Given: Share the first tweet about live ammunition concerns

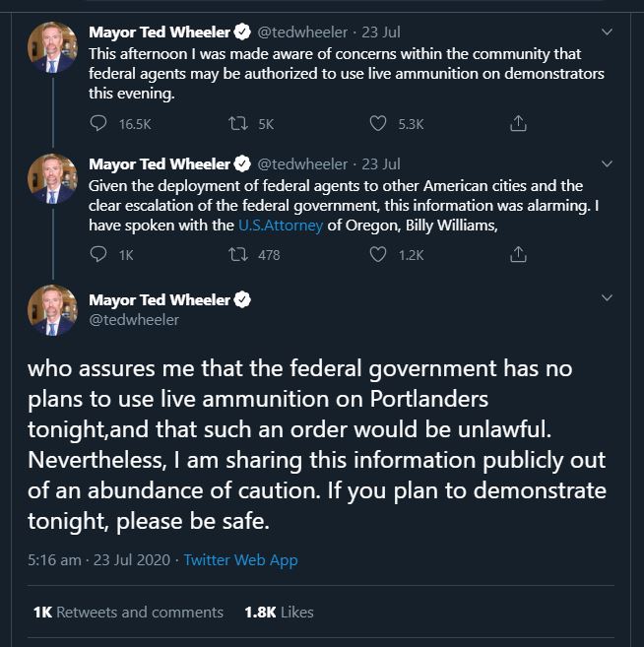Looking at the screenshot, I should (518, 123).
